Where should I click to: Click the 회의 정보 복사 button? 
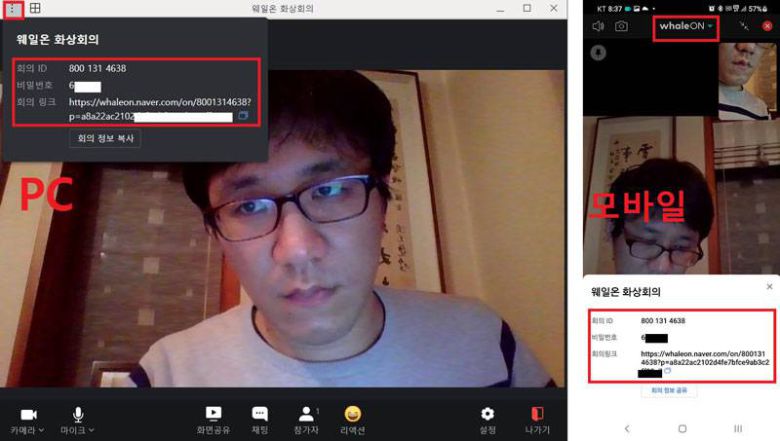click(x=104, y=139)
